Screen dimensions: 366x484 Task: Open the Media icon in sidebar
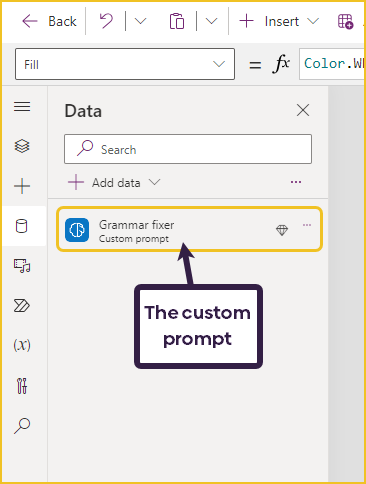click(22, 266)
